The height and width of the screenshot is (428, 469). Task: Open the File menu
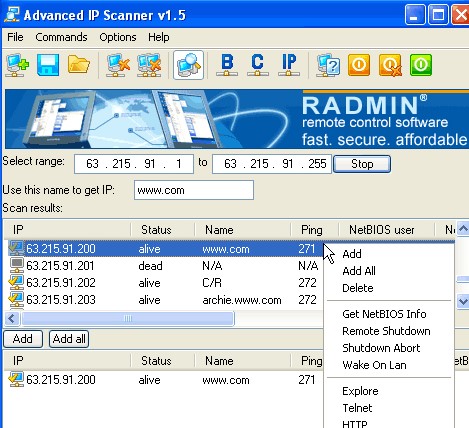click(15, 37)
